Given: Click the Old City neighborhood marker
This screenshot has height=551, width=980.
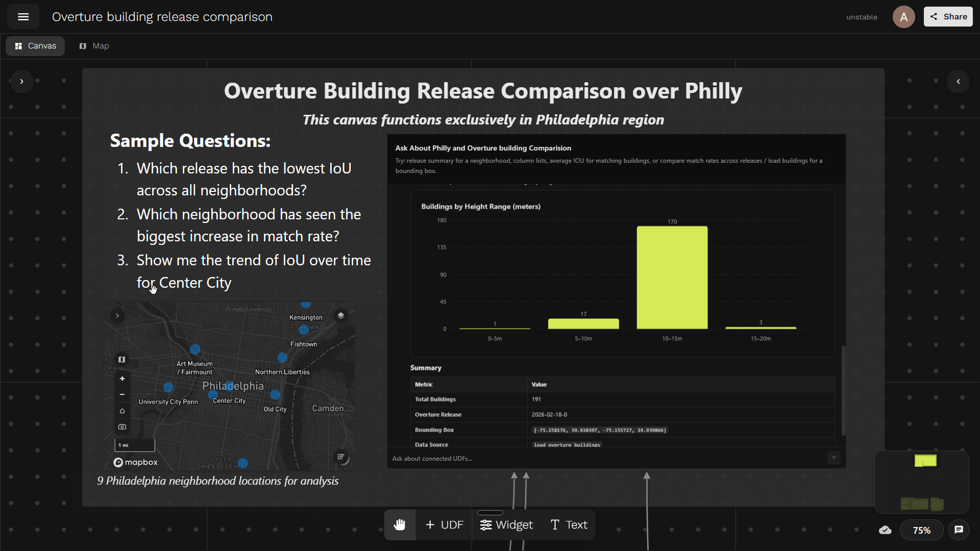Looking at the screenshot, I should tap(275, 395).
